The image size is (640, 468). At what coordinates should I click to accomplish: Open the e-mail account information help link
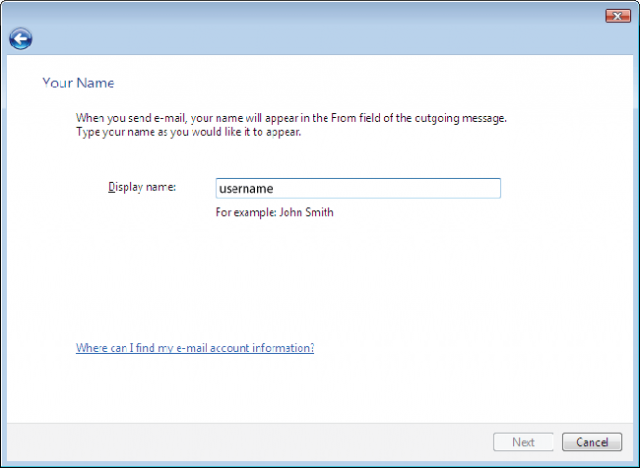(x=195, y=348)
